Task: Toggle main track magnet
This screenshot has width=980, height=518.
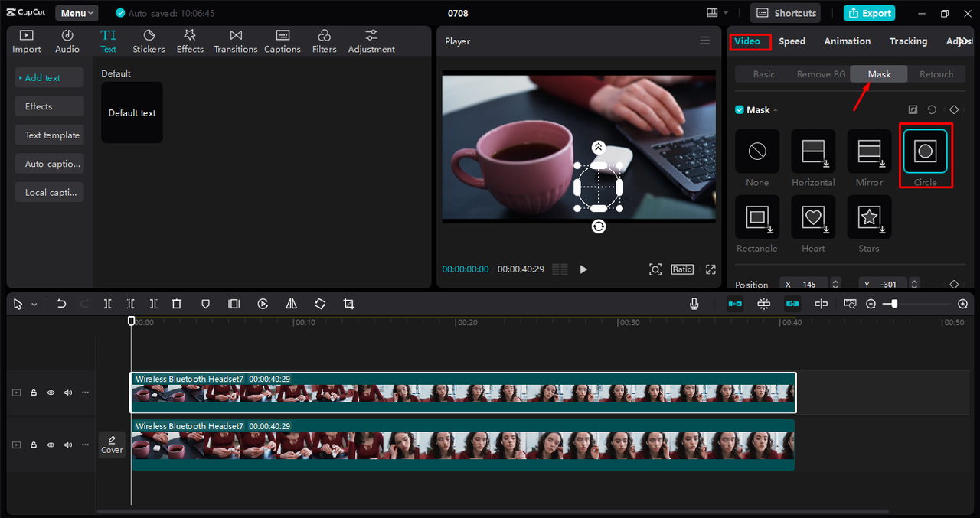Action: pos(735,304)
